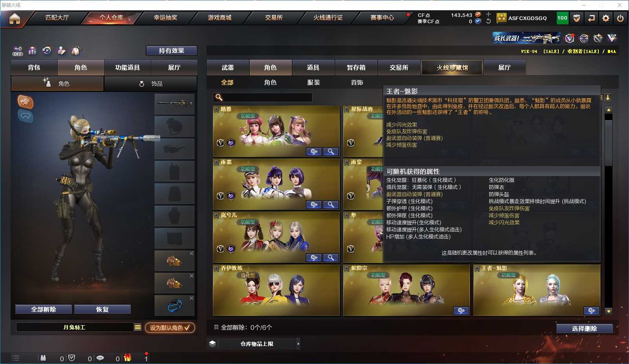Check 设为默认角色 option
Screen dimensions: 629x364
[x=170, y=327]
